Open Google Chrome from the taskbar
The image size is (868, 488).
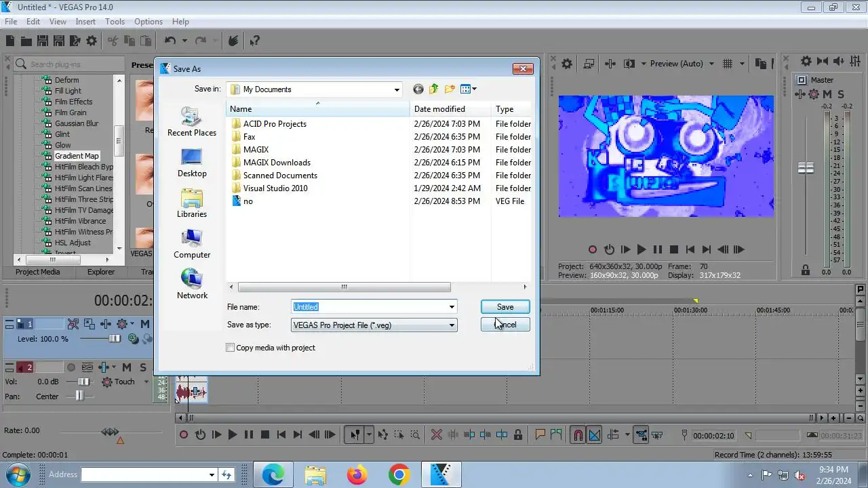point(399,474)
